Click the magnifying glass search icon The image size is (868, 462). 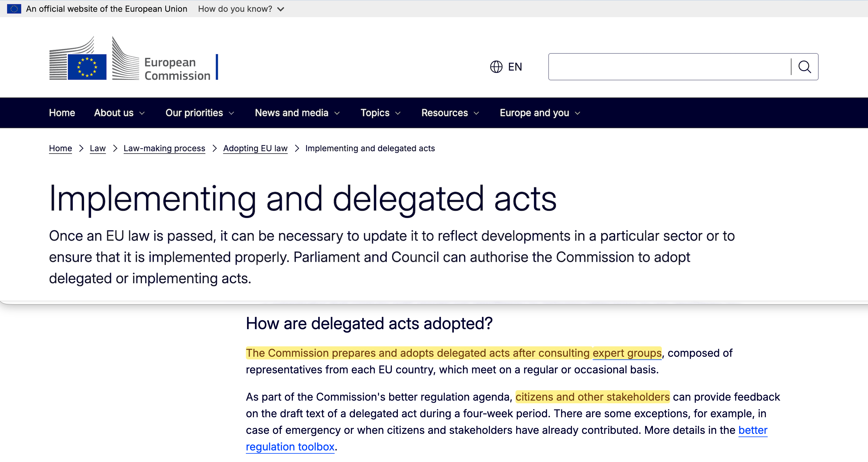point(805,67)
